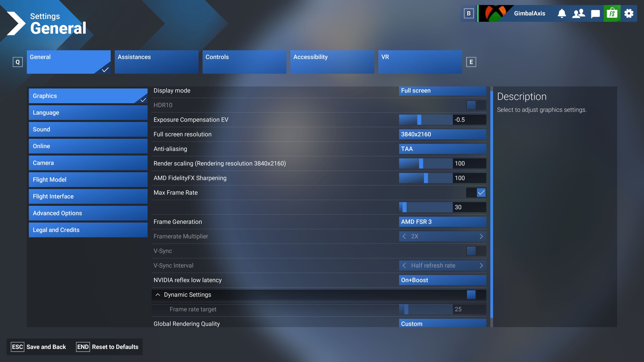Click the Frame rate target value 25
The width and height of the screenshot is (644, 362).
pos(469,309)
